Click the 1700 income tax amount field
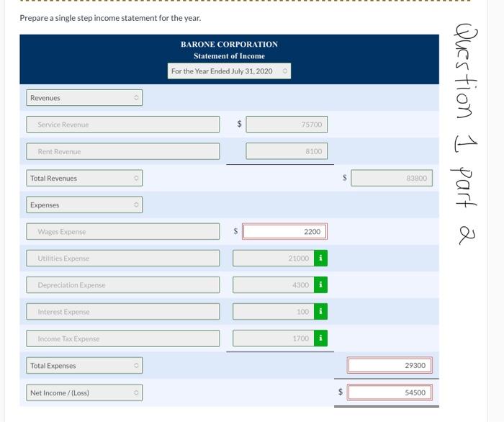 coord(274,338)
